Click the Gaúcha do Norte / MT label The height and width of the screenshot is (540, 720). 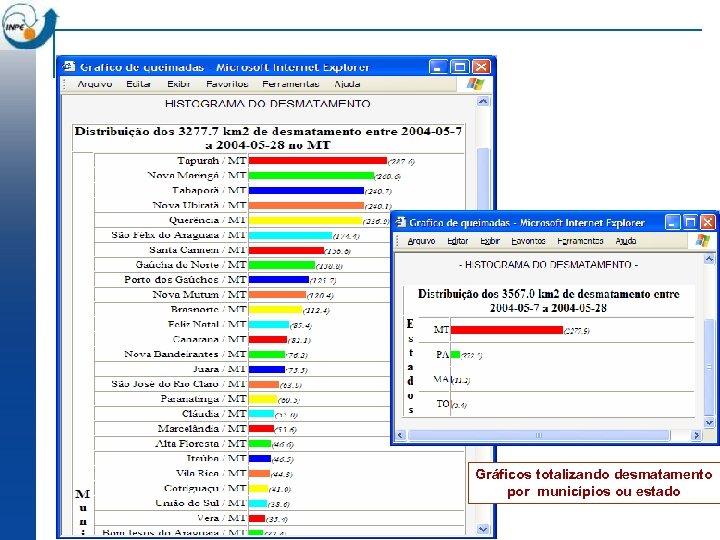(x=191, y=264)
